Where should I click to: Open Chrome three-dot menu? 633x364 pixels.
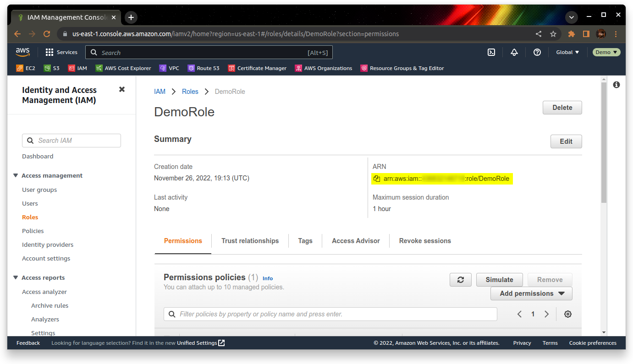(616, 34)
